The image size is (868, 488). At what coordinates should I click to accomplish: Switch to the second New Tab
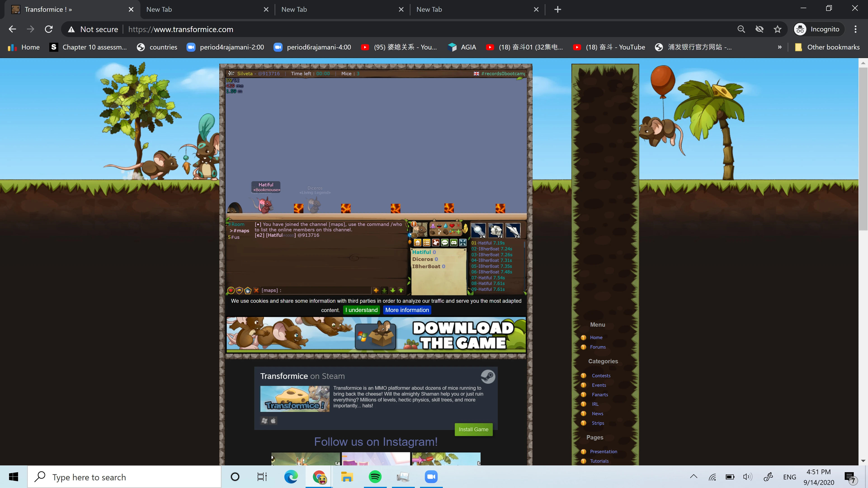point(342,9)
